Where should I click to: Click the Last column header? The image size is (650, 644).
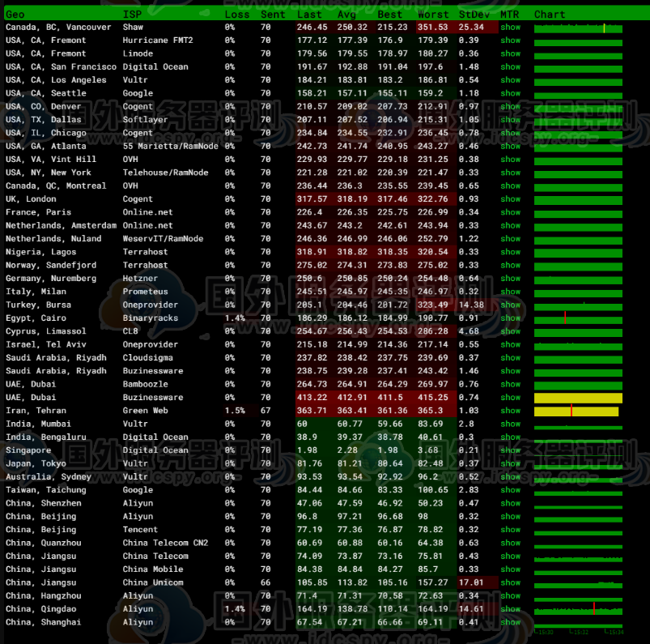click(x=309, y=15)
